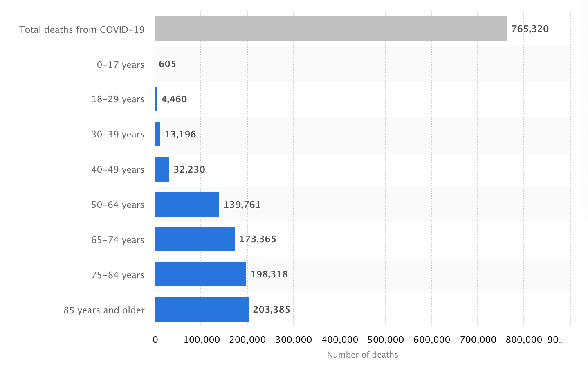588x369 pixels.
Task: Click the 765,320 value label
Action: [x=530, y=29]
